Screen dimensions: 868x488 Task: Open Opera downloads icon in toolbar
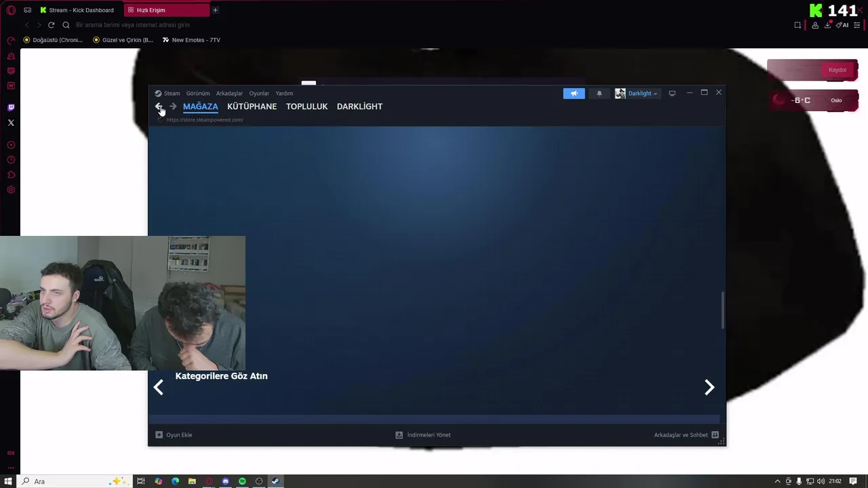coord(828,25)
